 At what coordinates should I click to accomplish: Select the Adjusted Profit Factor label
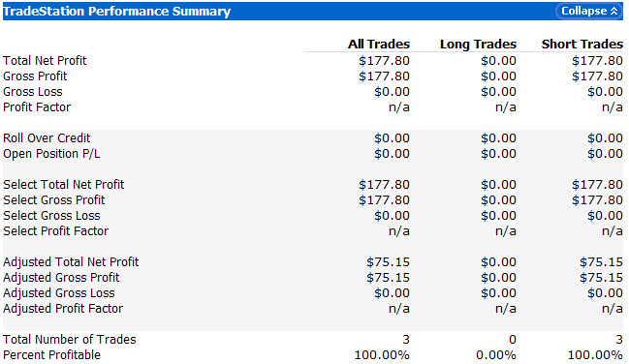(x=63, y=308)
